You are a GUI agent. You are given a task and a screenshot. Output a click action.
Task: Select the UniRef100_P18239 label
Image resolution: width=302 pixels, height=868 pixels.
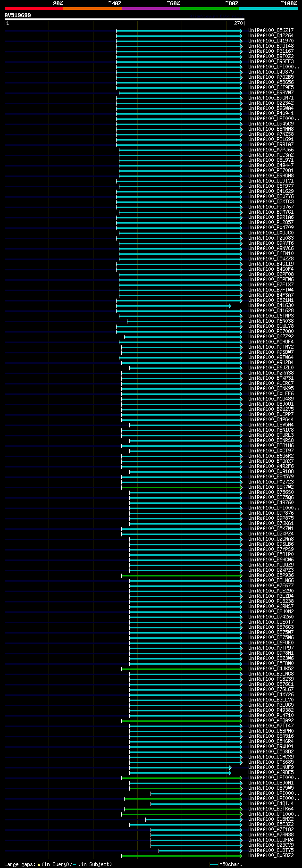click(x=271, y=679)
